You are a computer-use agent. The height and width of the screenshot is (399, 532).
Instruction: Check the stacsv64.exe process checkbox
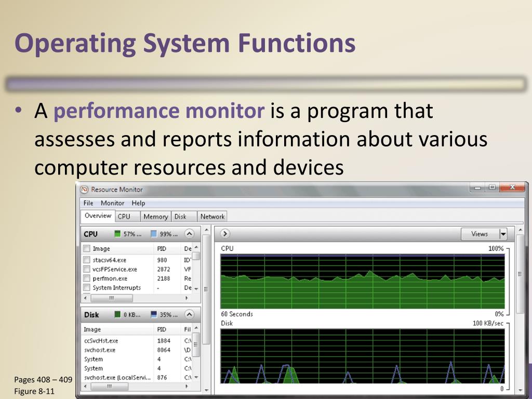point(87,260)
